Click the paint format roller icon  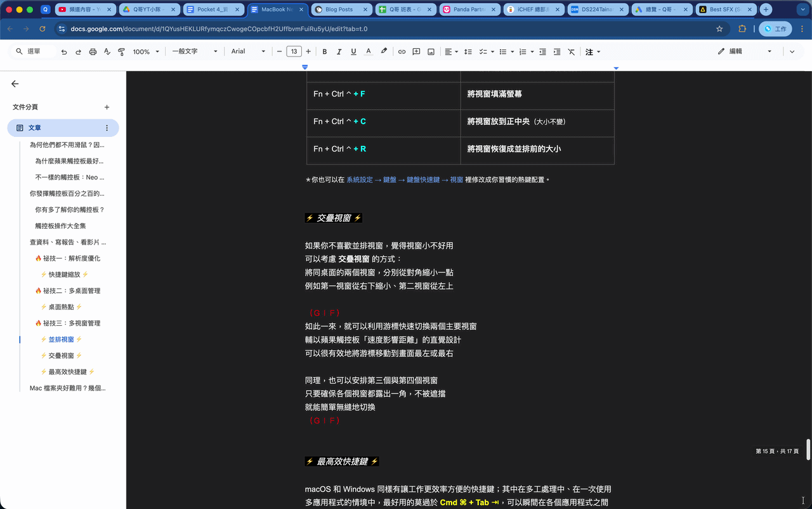click(121, 51)
